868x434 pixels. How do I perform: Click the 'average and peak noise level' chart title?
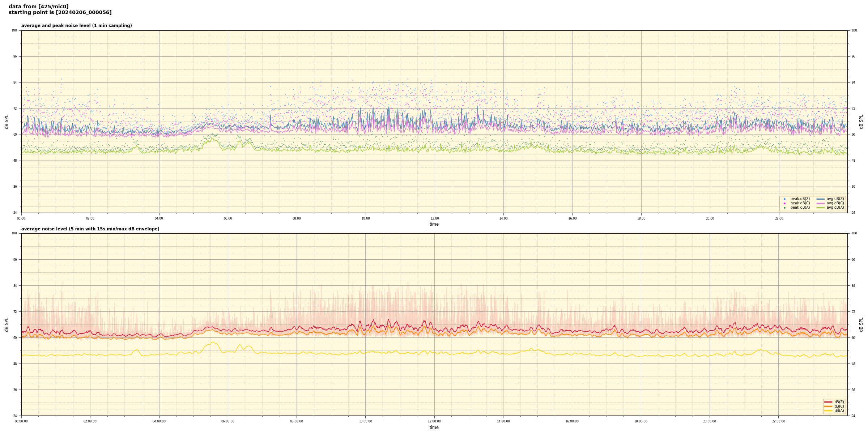tap(76, 26)
